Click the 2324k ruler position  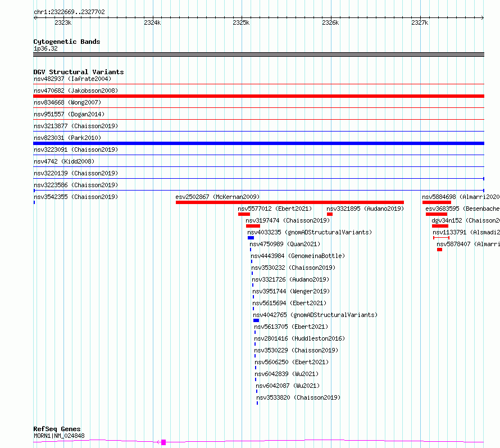152,22
